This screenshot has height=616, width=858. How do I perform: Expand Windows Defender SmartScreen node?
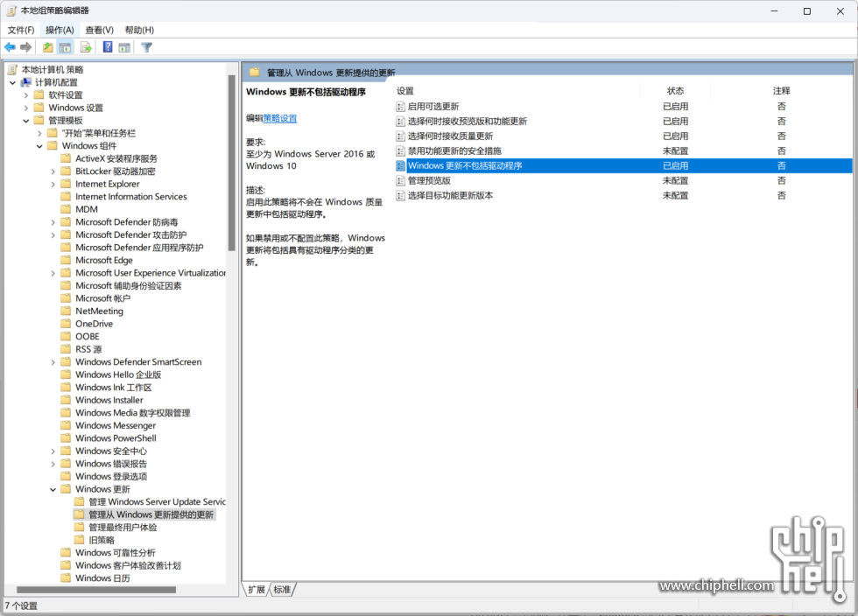point(53,362)
